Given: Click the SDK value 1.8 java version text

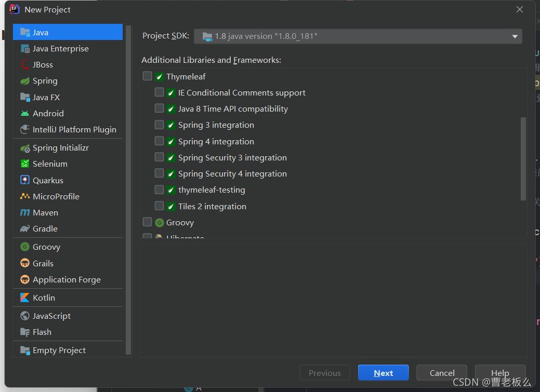Looking at the screenshot, I should point(266,36).
